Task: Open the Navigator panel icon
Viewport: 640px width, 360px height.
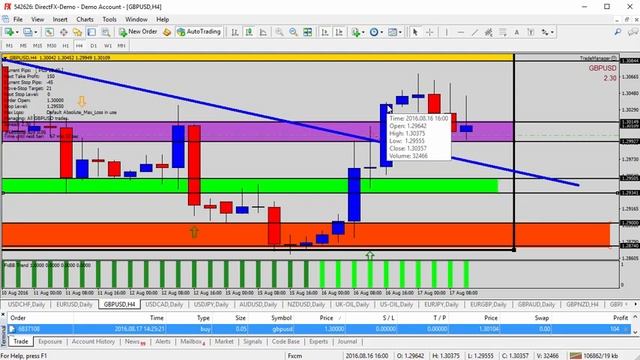Action: (78, 32)
